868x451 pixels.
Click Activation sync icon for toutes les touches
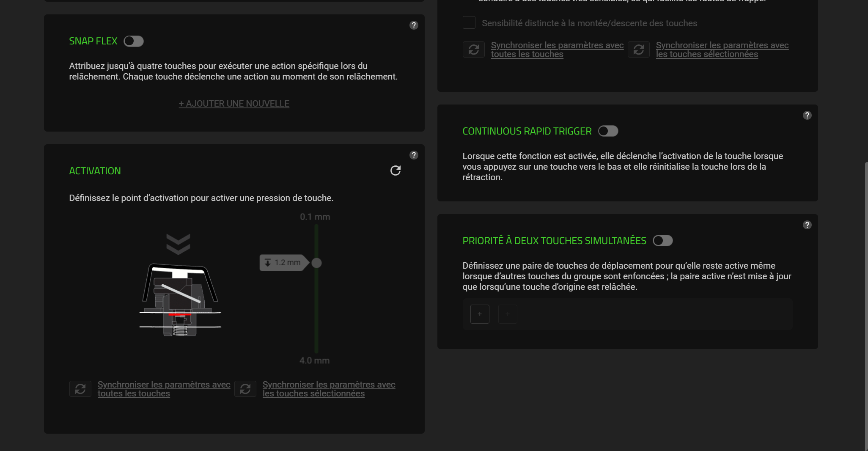coord(80,389)
